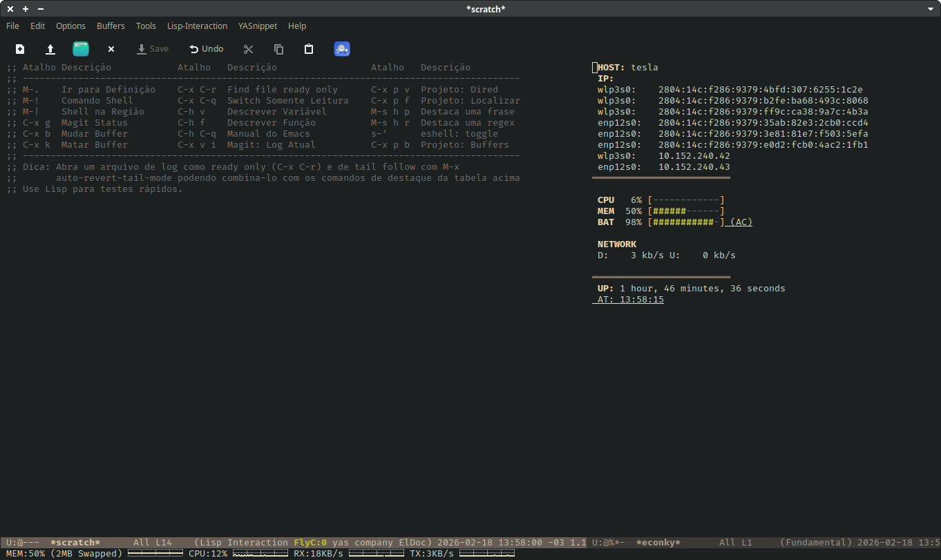941x560 pixels.
Task: Open the Tools menu
Action: click(x=146, y=26)
